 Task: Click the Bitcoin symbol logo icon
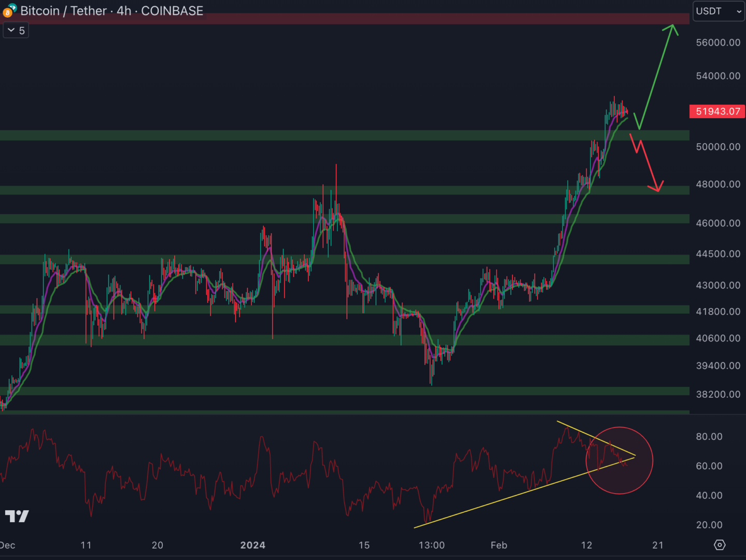coord(9,11)
